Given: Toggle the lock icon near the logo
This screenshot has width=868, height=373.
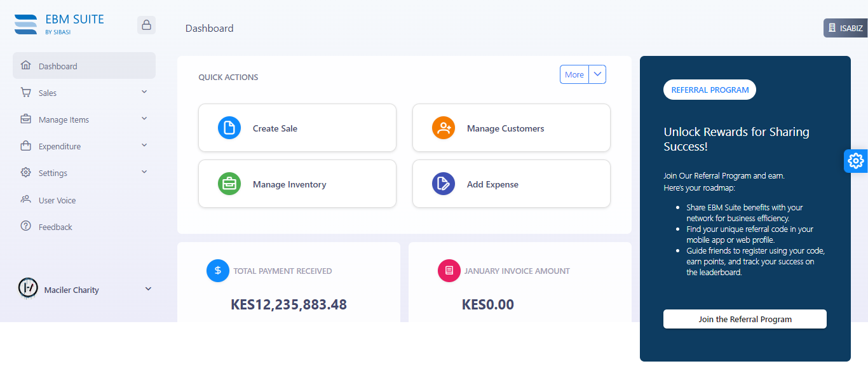Looking at the screenshot, I should point(146,24).
